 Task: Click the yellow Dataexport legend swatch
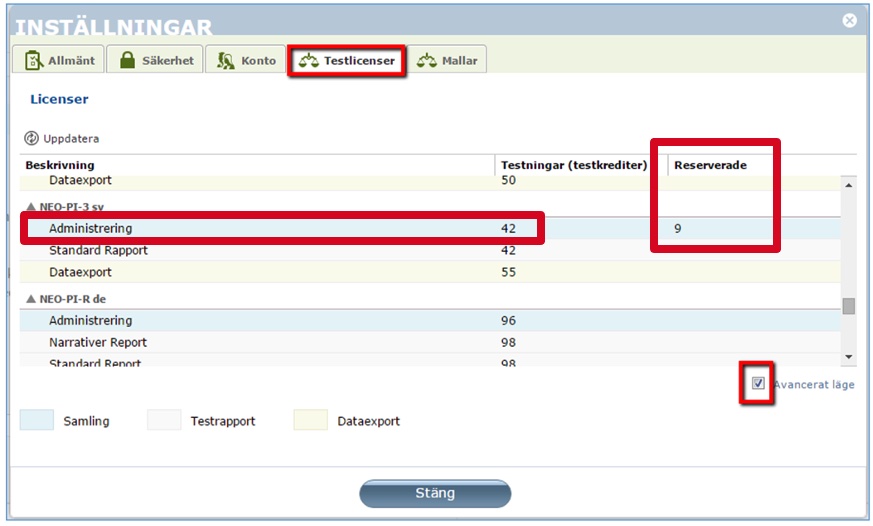point(310,421)
